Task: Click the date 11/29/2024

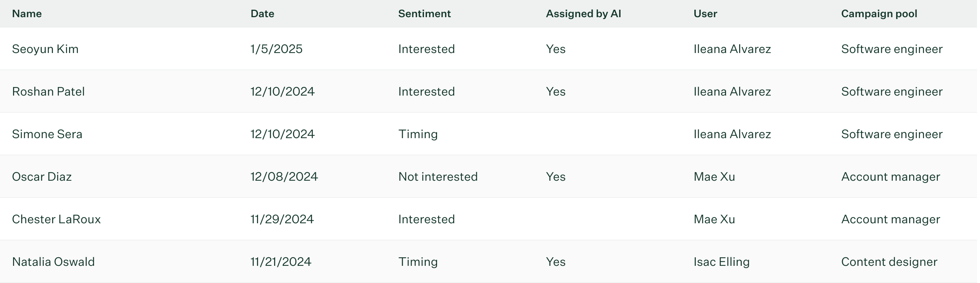Action: pyautogui.click(x=282, y=220)
